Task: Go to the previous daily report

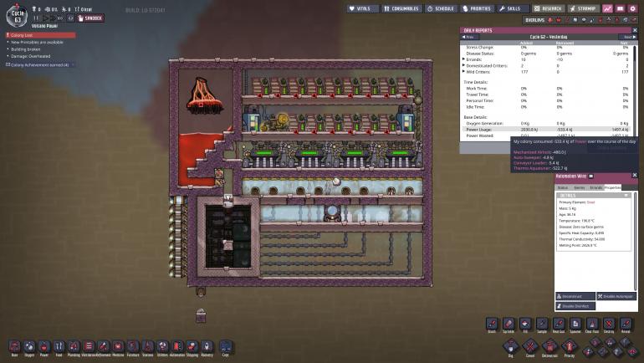Action: pyautogui.click(x=468, y=37)
